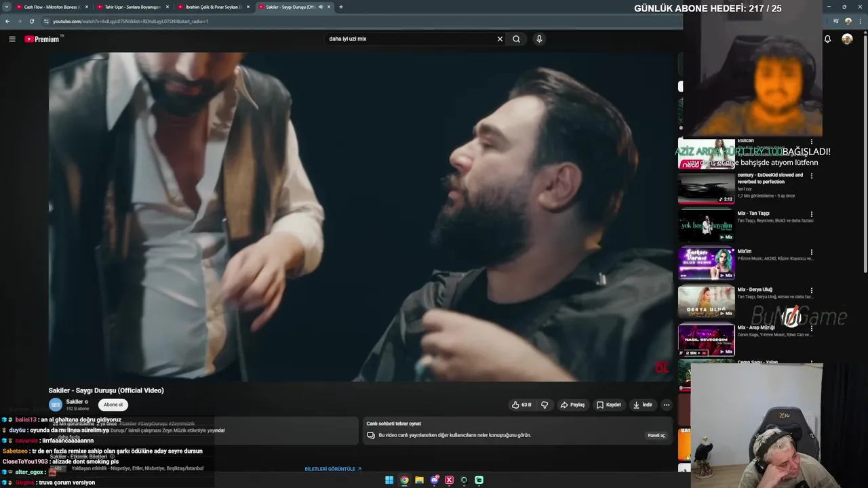Click the Mix - Tan Taşçı title
This screenshot has height=488, width=868.
(x=753, y=213)
